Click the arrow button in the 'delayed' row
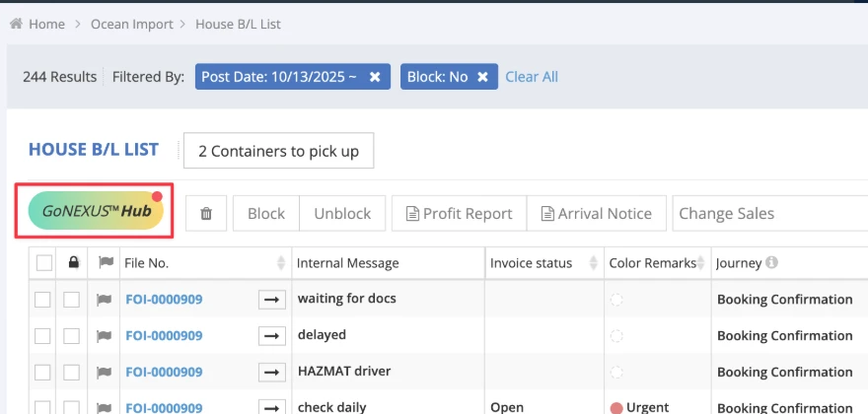The image size is (868, 414). (272, 336)
